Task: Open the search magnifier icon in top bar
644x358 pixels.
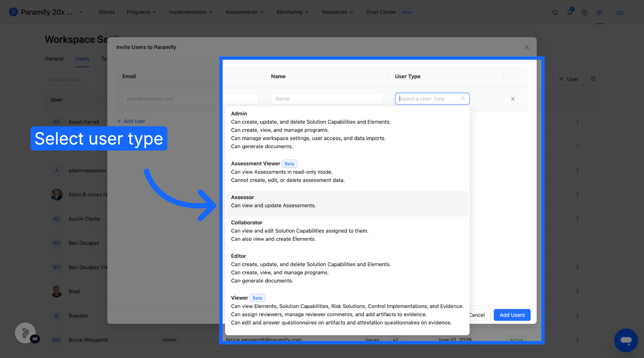Action: point(555,12)
